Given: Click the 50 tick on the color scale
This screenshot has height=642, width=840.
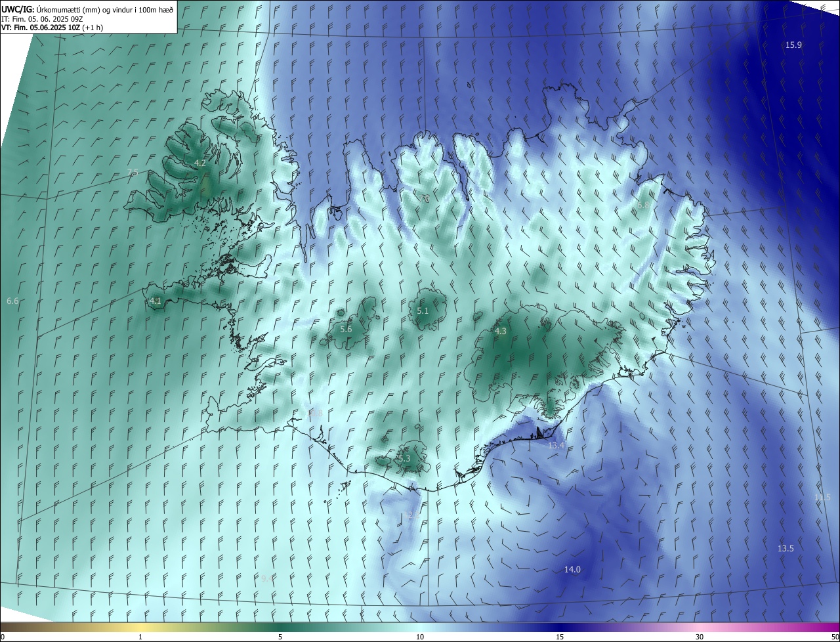Looking at the screenshot, I should [835, 637].
